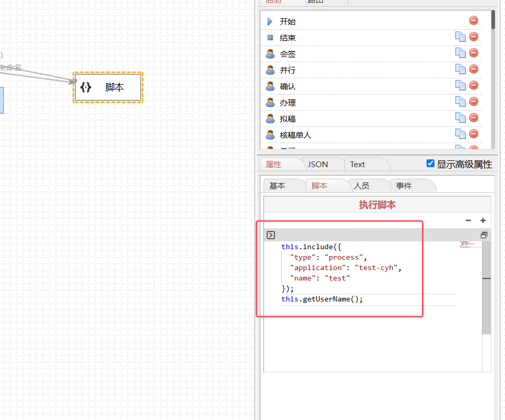Select the 拟稿 activity row

(371, 119)
